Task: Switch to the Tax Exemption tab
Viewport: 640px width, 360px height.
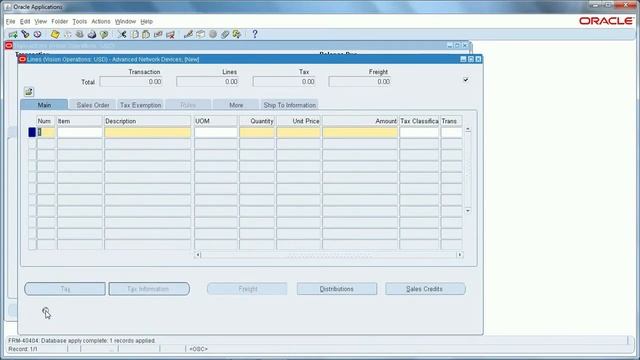Action: point(140,105)
